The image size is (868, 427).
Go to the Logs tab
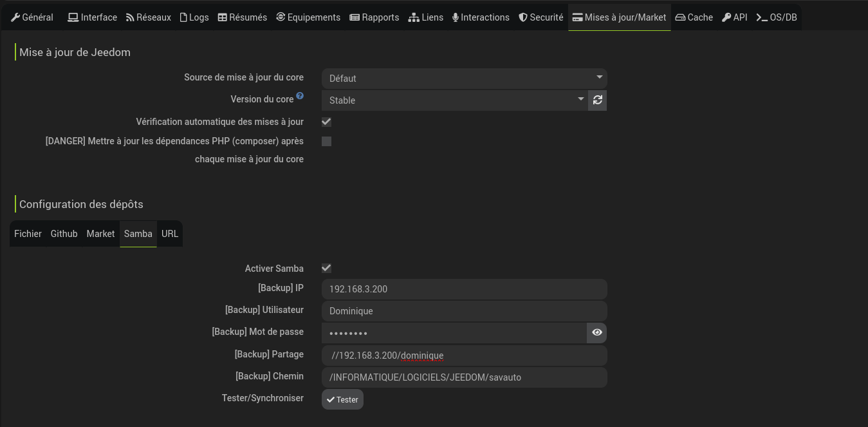point(194,17)
